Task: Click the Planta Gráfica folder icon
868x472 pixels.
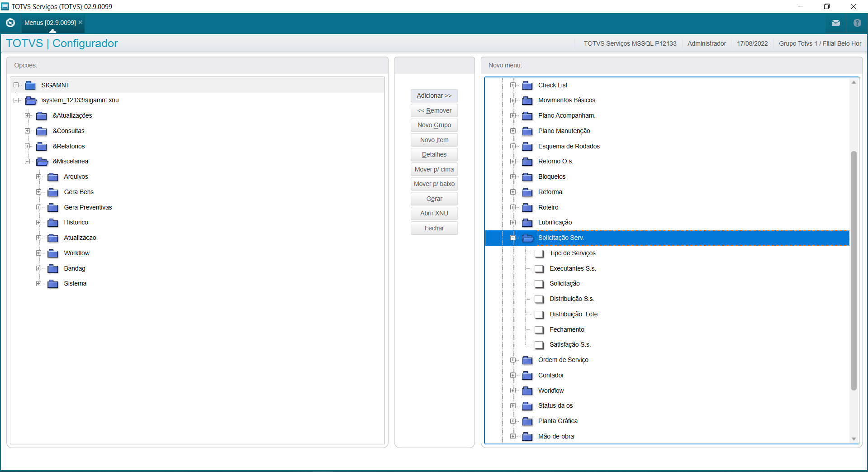Action: (x=527, y=421)
